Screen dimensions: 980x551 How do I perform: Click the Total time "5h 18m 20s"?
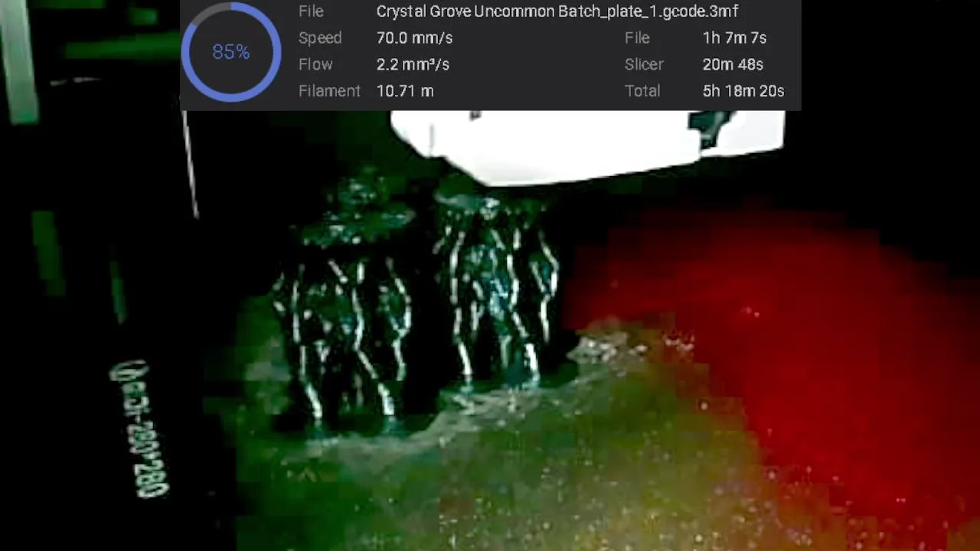click(x=743, y=91)
